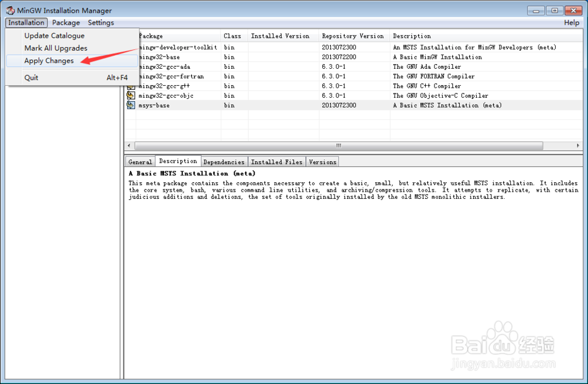The image size is (588, 384).
Task: Switch to the Installed Files tab
Action: (277, 162)
